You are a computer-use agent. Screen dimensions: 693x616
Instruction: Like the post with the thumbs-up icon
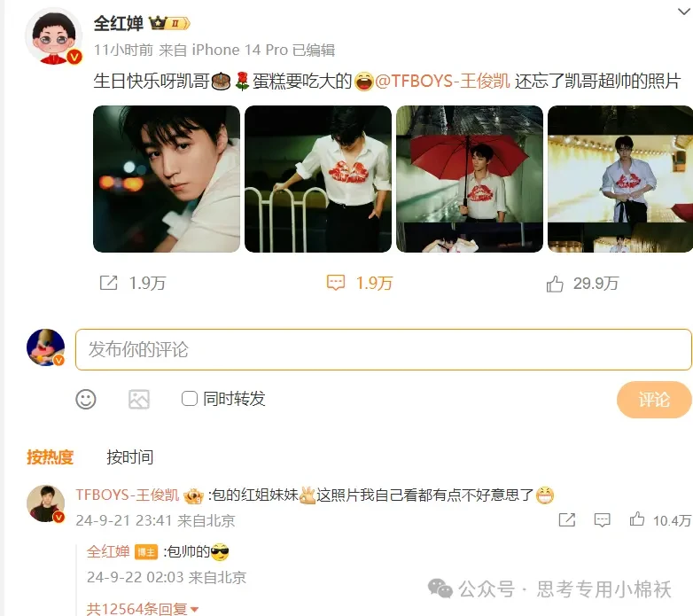pos(555,284)
